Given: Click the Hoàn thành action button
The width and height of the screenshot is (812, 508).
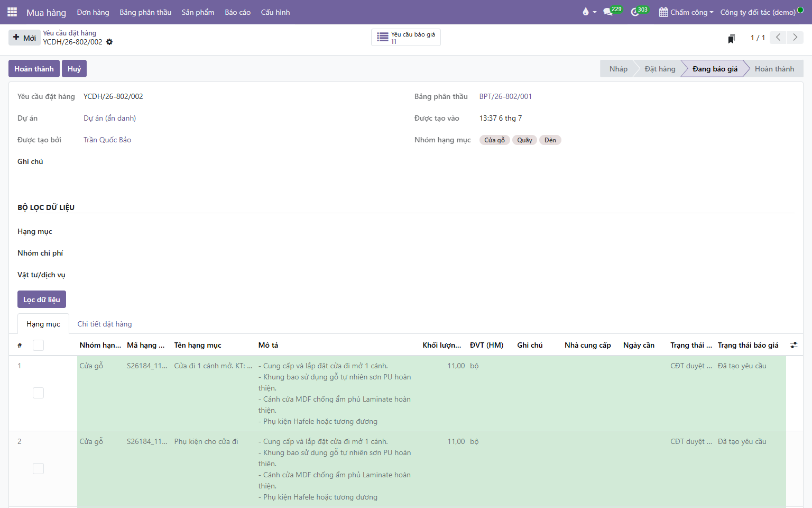Looking at the screenshot, I should click(x=34, y=69).
